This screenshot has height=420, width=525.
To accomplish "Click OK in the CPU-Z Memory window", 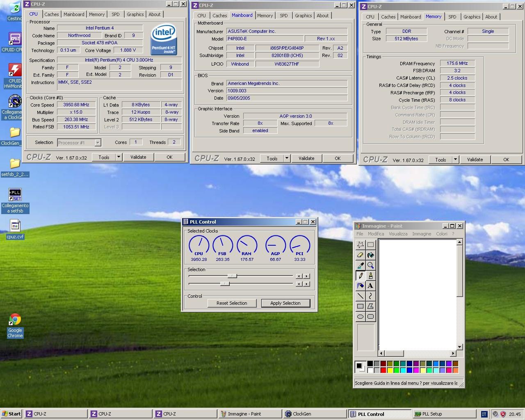I will (506, 160).
